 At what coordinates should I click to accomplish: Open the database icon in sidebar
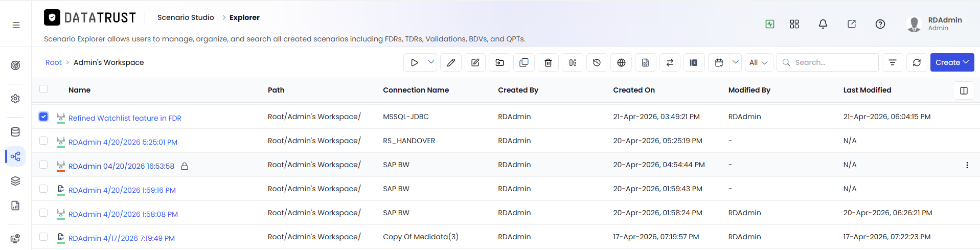[x=15, y=132]
